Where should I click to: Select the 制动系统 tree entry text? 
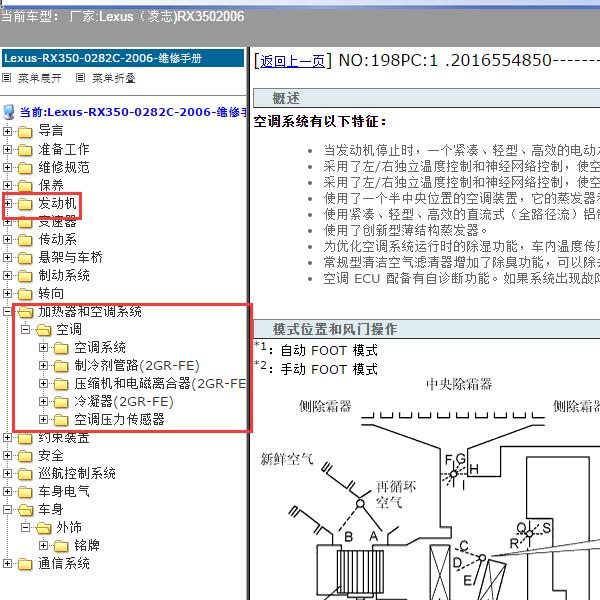tap(64, 276)
